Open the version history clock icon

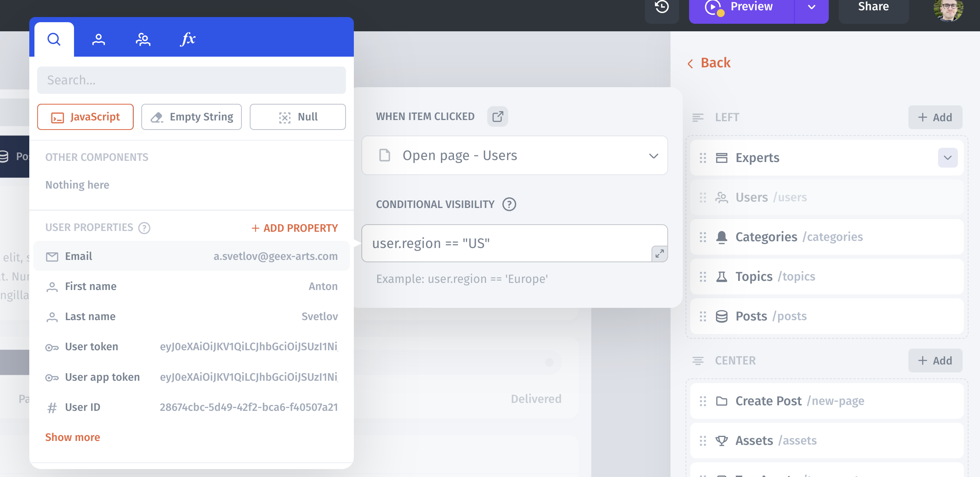(662, 7)
